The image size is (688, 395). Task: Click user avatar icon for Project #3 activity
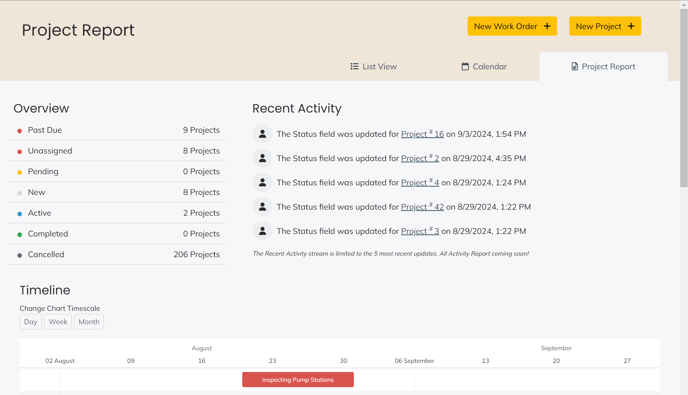click(262, 231)
